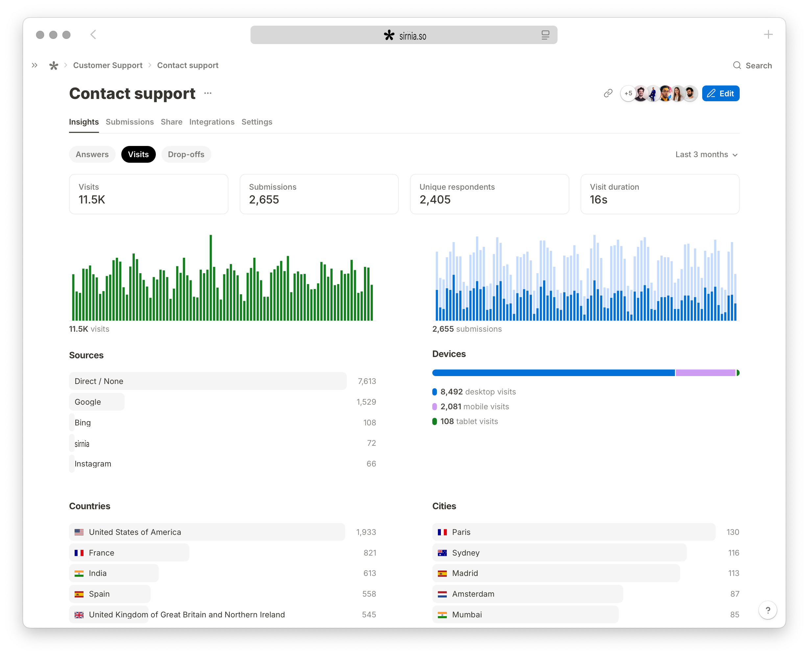The height and width of the screenshot is (668, 812).
Task: Click the sirnia.so address bar
Action: pyautogui.click(x=404, y=35)
